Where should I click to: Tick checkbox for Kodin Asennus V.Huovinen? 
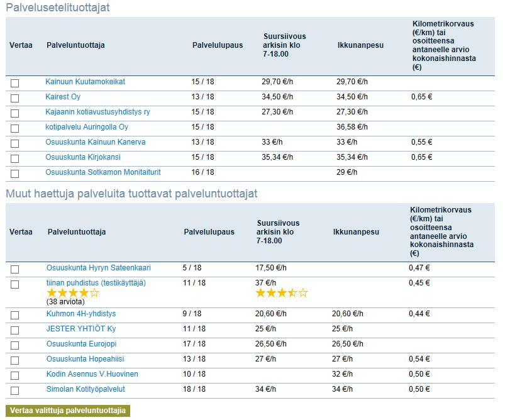click(14, 375)
